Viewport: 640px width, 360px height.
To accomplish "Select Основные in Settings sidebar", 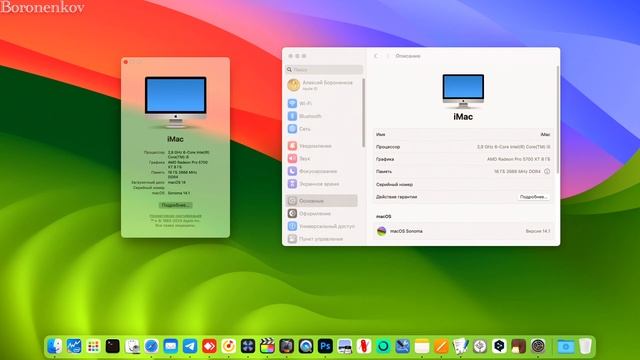I will tap(322, 201).
